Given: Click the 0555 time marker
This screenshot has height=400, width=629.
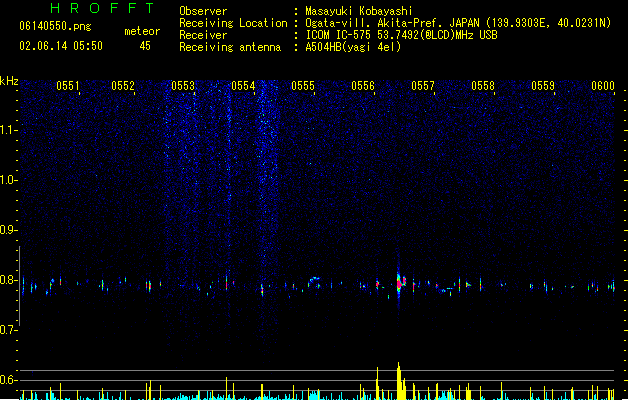Looking at the screenshot, I should [303, 86].
